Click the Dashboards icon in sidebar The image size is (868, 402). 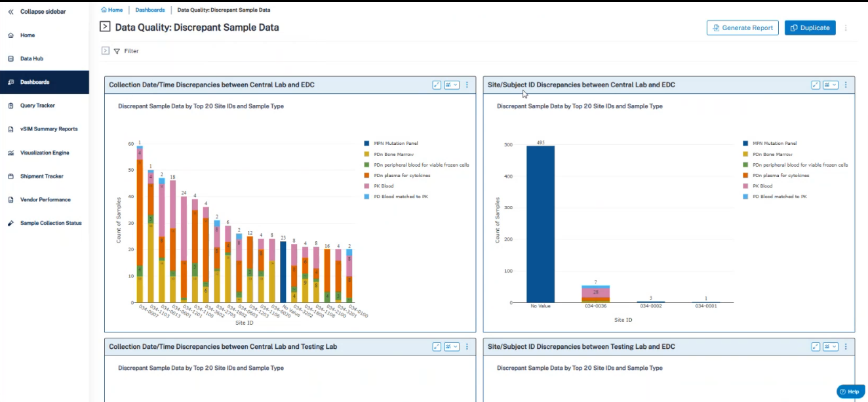click(10, 83)
